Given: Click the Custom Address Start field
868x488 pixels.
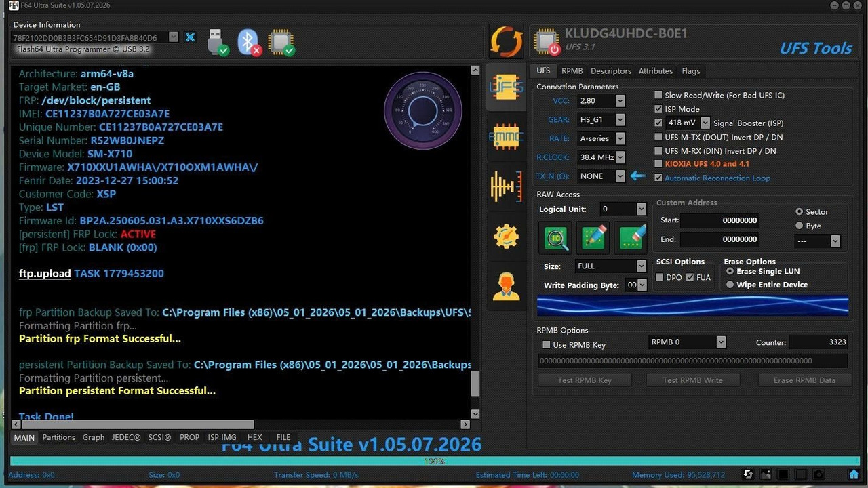Looking at the screenshot, I should coord(719,220).
